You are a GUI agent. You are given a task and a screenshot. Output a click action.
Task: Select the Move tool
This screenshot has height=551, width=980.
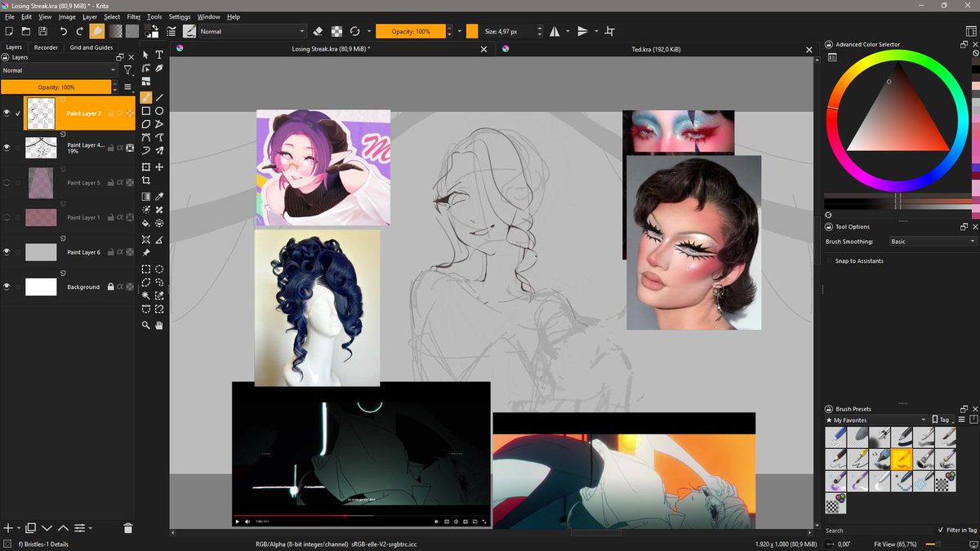[159, 167]
